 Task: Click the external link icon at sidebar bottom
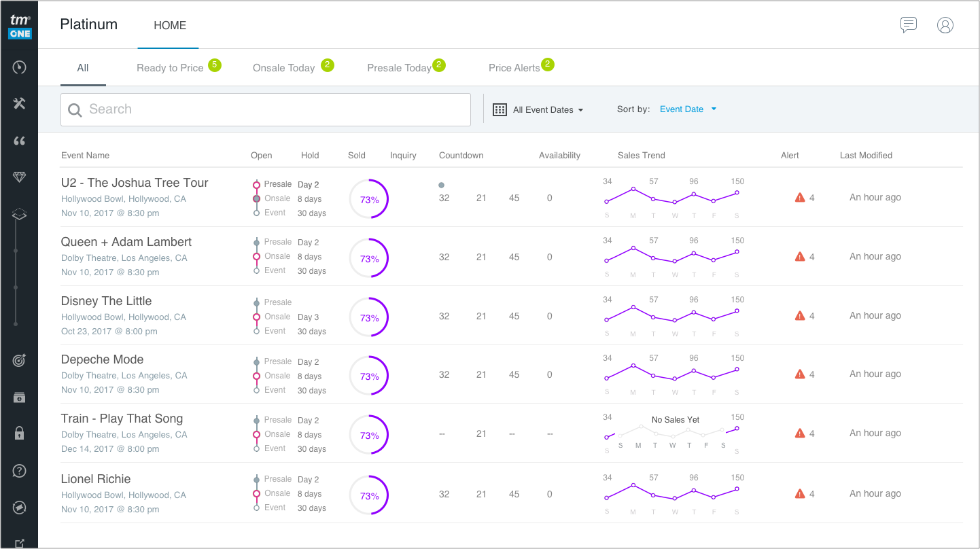pyautogui.click(x=19, y=543)
